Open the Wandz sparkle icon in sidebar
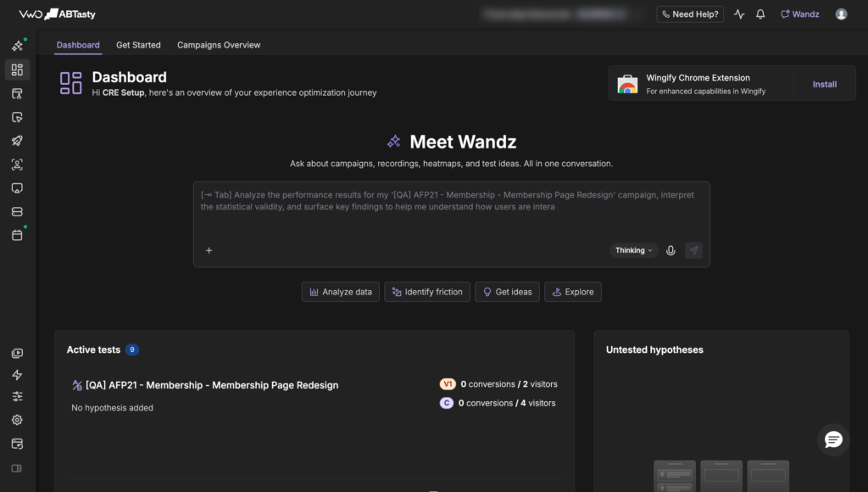This screenshot has width=868, height=492. (17, 46)
